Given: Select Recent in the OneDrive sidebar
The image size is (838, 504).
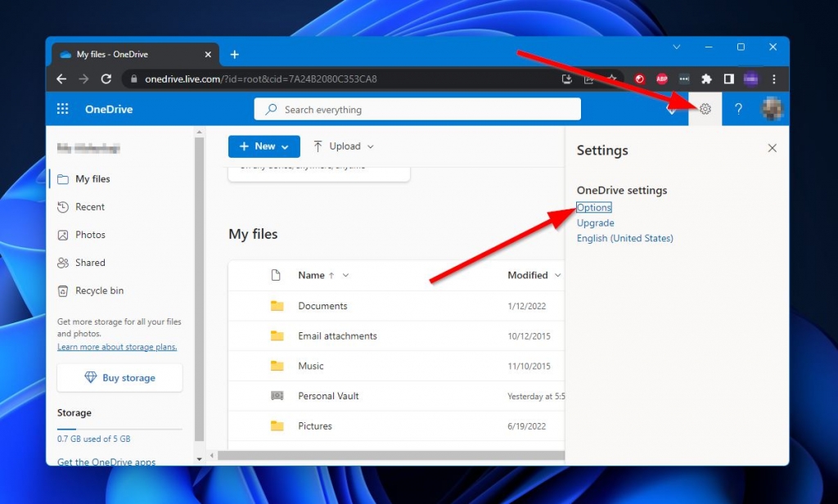Looking at the screenshot, I should 88,206.
